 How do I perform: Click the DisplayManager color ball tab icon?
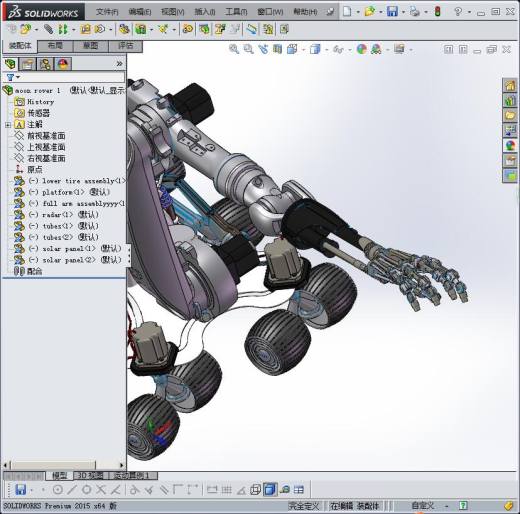click(63, 64)
